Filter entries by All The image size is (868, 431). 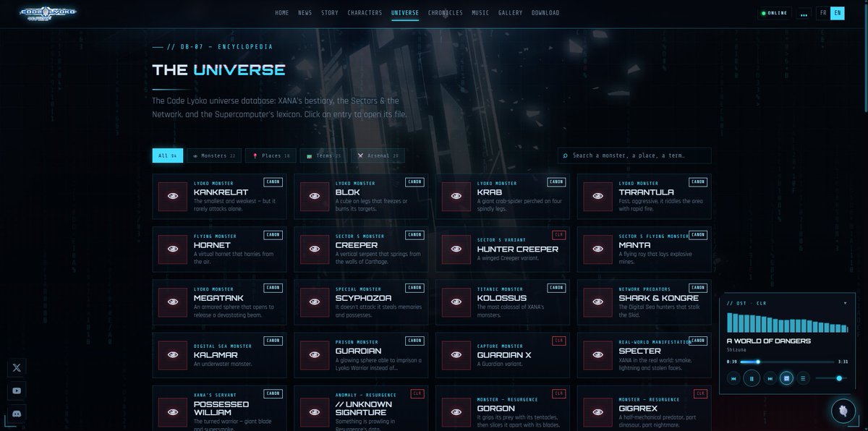click(168, 155)
